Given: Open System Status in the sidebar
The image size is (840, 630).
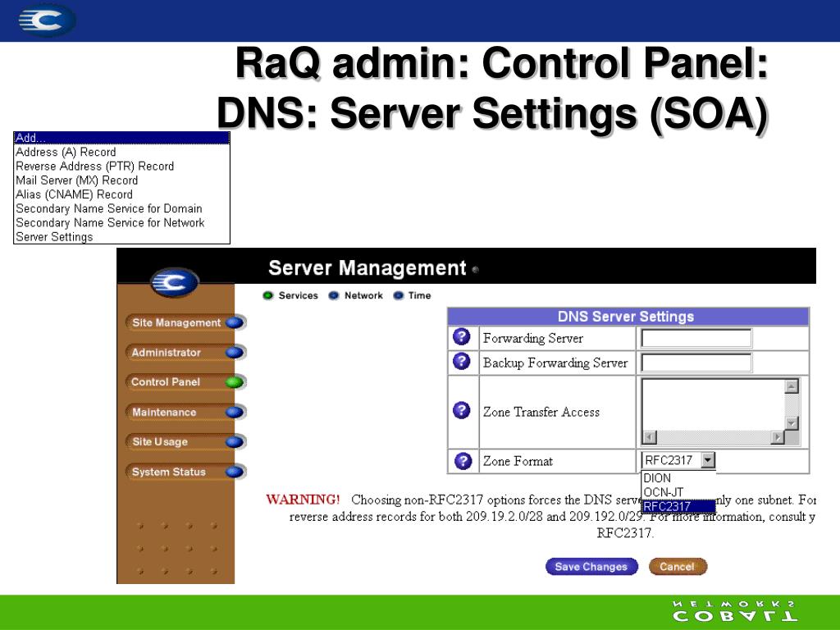Looking at the screenshot, I should point(169,472).
